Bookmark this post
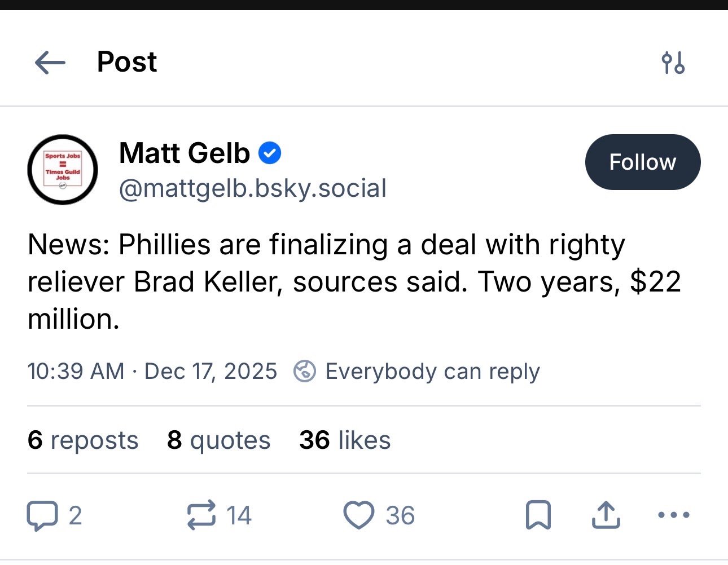Image resolution: width=728 pixels, height=565 pixels. point(538,515)
